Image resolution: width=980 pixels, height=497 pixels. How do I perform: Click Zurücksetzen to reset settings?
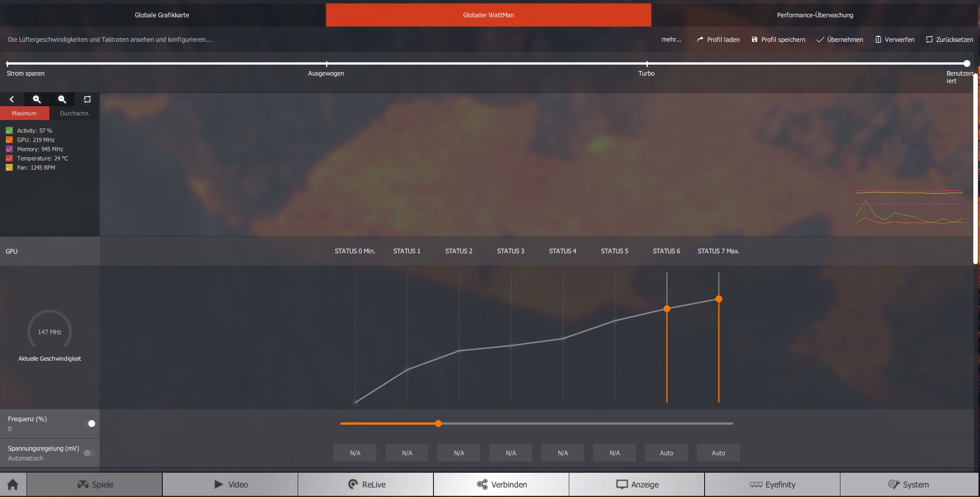coord(949,39)
